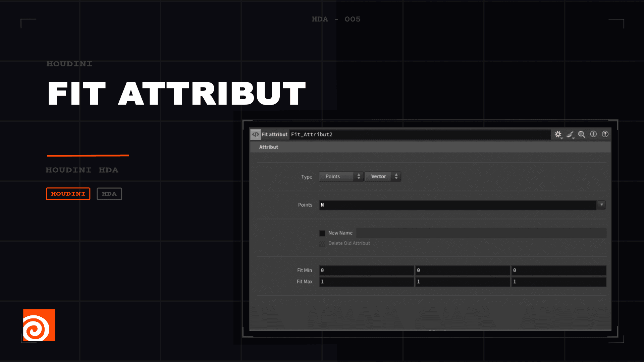The width and height of the screenshot is (644, 362).
Task: Click the first Fit Min value field
Action: pyautogui.click(x=366, y=270)
